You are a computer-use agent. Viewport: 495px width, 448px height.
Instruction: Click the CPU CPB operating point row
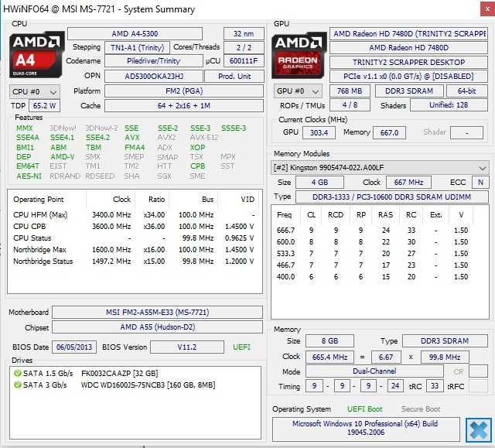(x=134, y=227)
